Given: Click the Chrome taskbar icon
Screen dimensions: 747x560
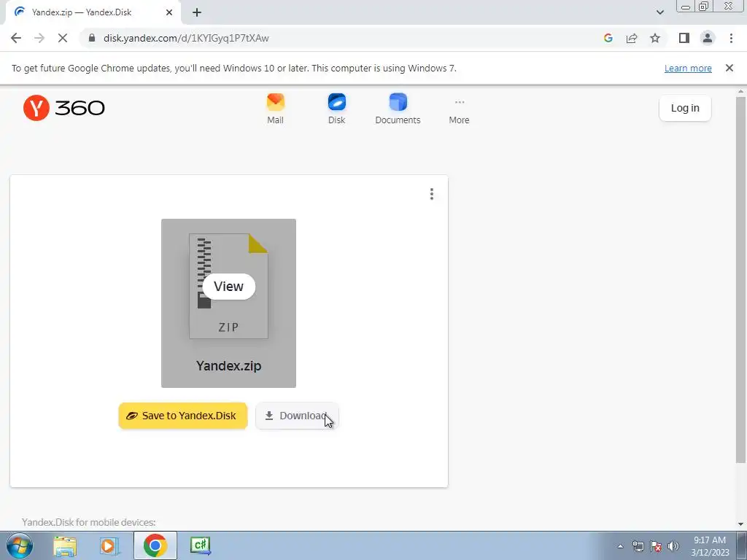Looking at the screenshot, I should pyautogui.click(x=155, y=545).
